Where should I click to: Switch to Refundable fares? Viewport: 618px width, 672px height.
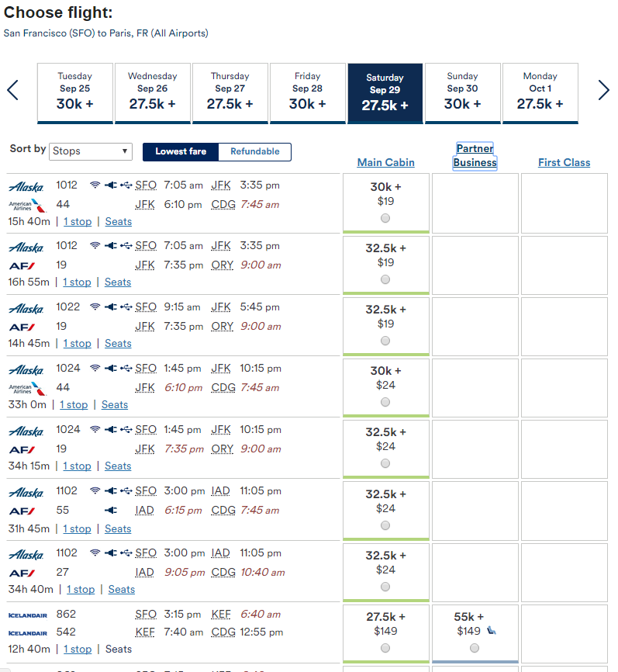click(x=255, y=152)
